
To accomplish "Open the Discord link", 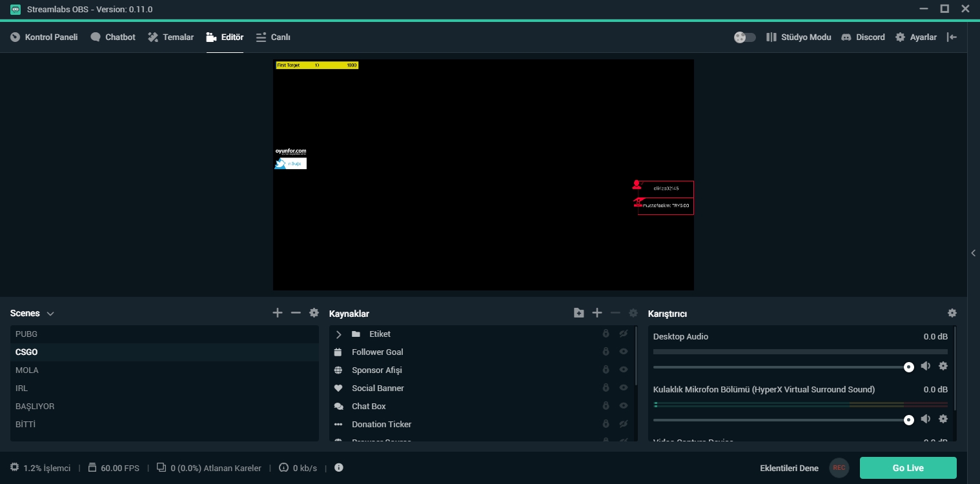I will point(863,37).
